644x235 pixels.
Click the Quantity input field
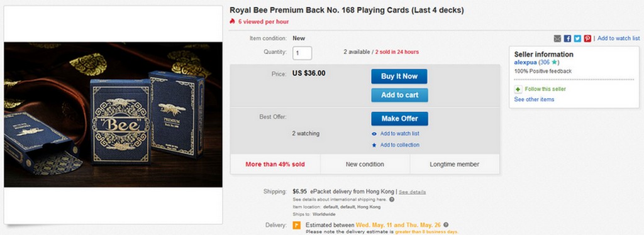[x=303, y=53]
